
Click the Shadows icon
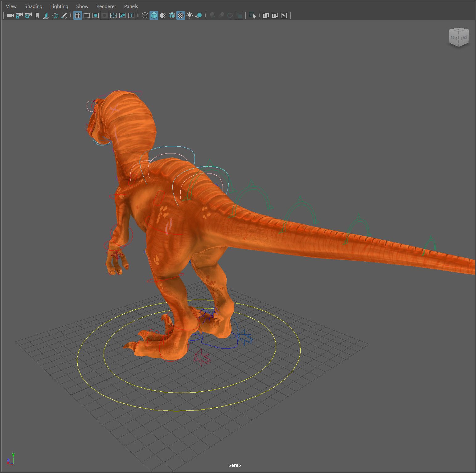[199, 15]
